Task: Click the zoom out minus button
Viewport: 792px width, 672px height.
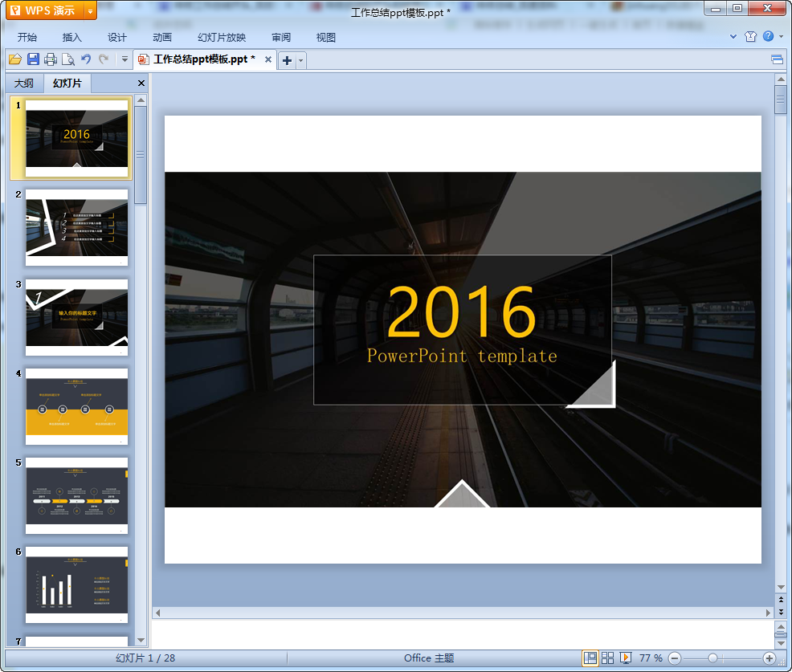Action: [675, 658]
